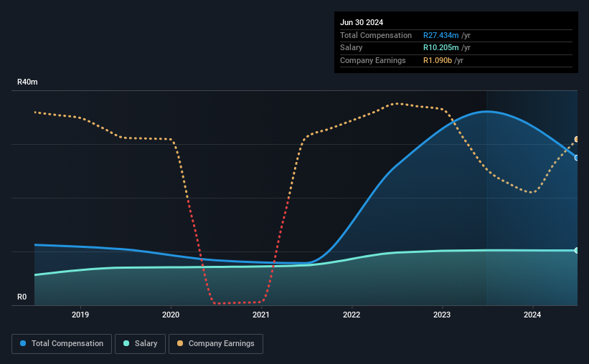Click the blue Total Compensation endpoint marker
The width and height of the screenshot is (589, 364).
click(x=577, y=158)
